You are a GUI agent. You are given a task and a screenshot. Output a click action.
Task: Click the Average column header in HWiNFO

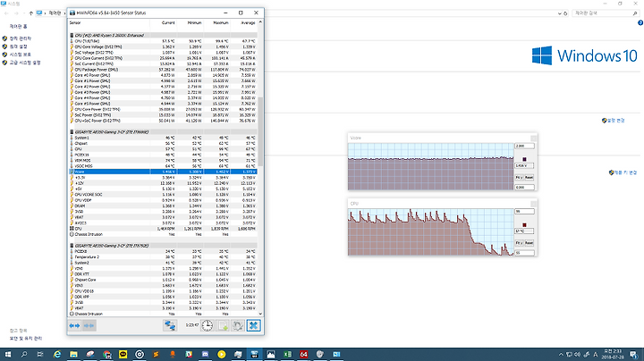point(243,23)
